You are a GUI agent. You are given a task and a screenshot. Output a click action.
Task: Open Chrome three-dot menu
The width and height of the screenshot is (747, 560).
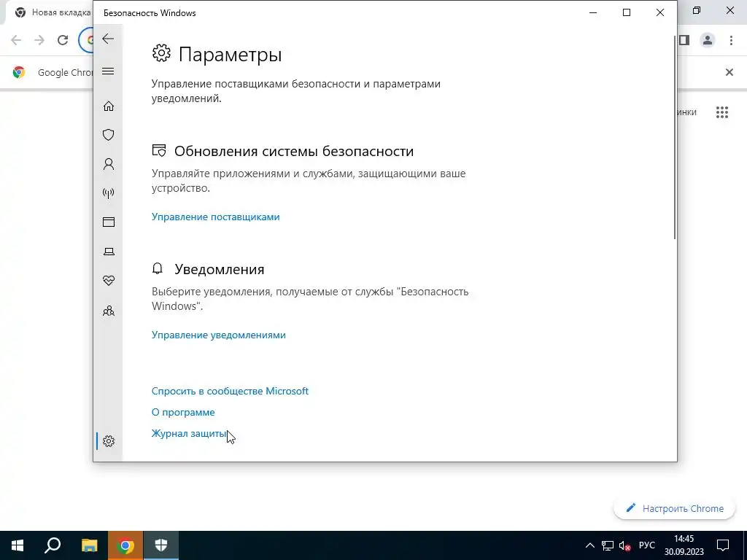coord(731,40)
